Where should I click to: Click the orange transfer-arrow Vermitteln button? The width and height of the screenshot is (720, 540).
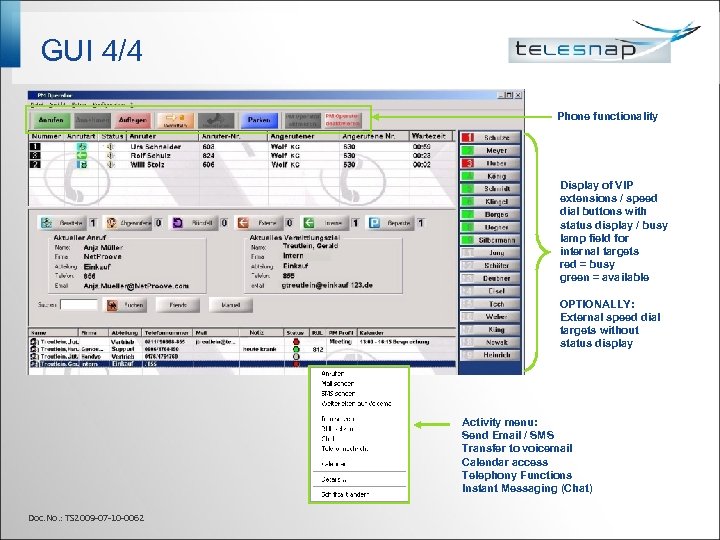click(175, 120)
